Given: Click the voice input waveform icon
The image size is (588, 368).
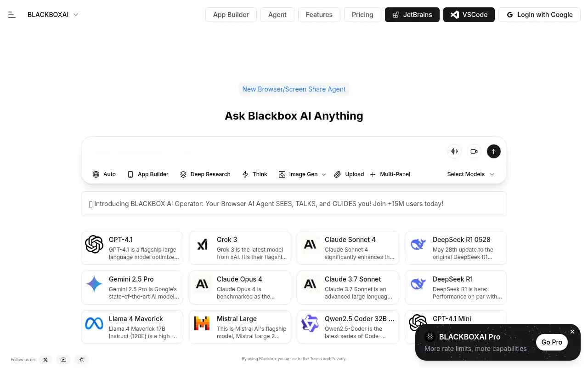Looking at the screenshot, I should point(454,151).
